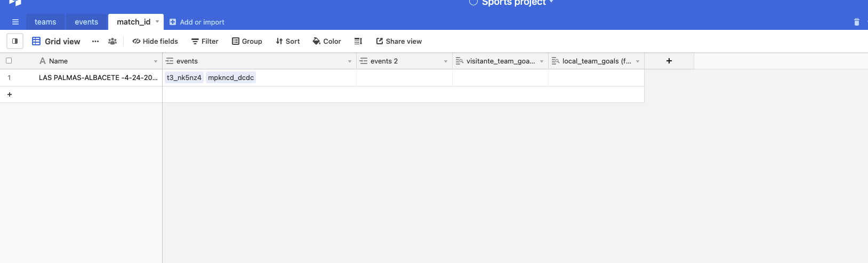
Task: Click Share view button
Action: click(399, 41)
